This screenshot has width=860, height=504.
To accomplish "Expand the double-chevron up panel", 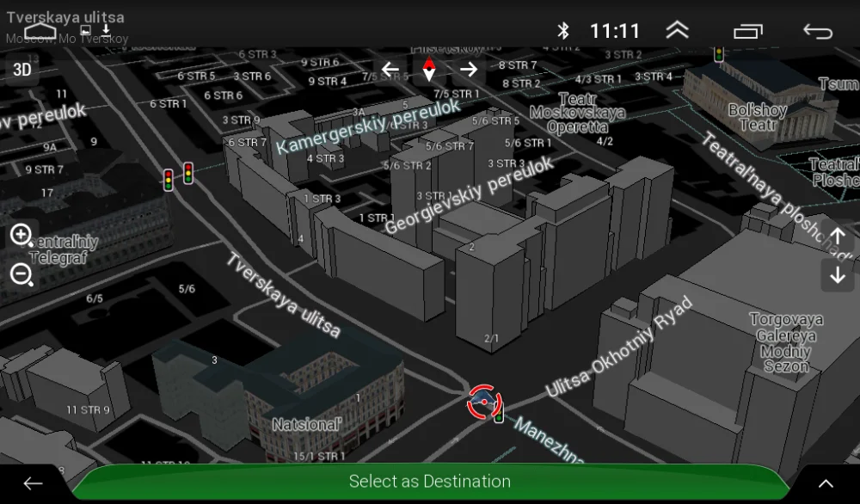I will coord(677,31).
